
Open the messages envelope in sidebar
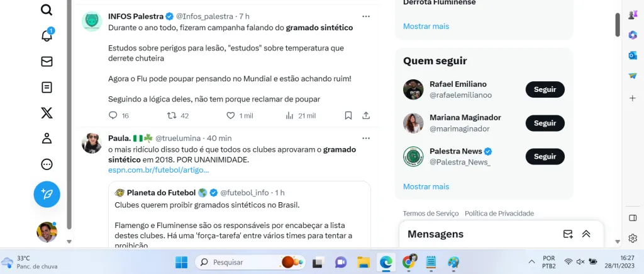[47, 62]
